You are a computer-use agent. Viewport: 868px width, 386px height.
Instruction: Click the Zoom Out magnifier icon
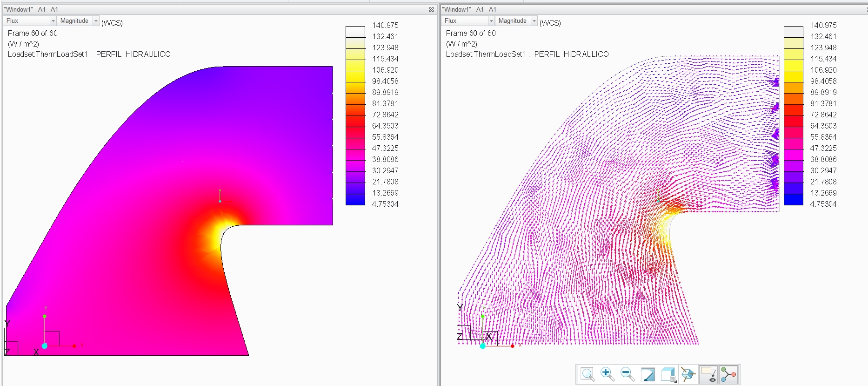pos(628,374)
